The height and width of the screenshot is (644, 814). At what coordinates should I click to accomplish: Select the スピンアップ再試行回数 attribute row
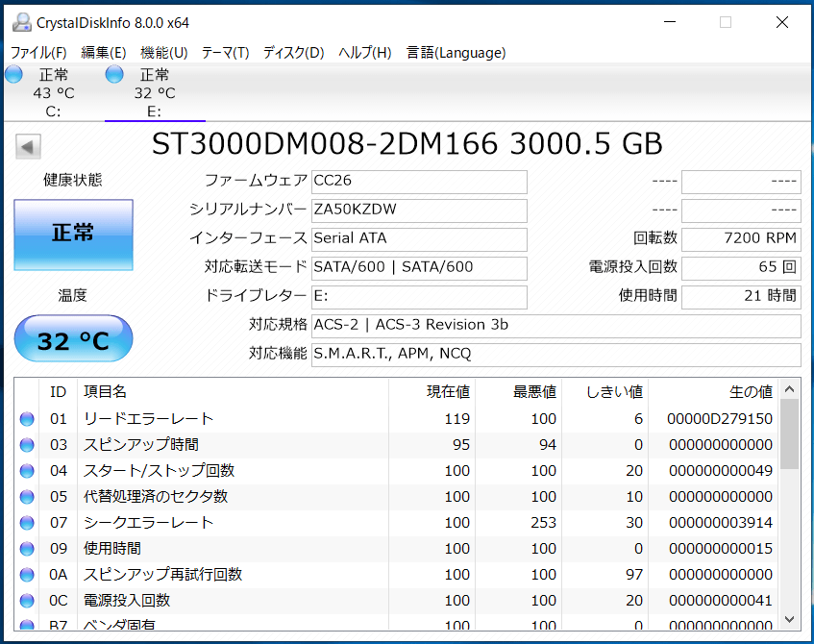pyautogui.click(x=396, y=575)
